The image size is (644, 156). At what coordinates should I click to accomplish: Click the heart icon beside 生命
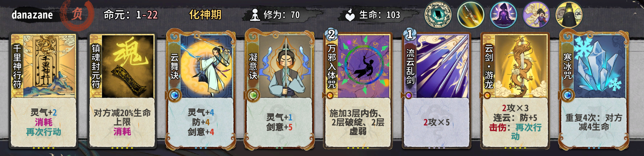(x=350, y=15)
